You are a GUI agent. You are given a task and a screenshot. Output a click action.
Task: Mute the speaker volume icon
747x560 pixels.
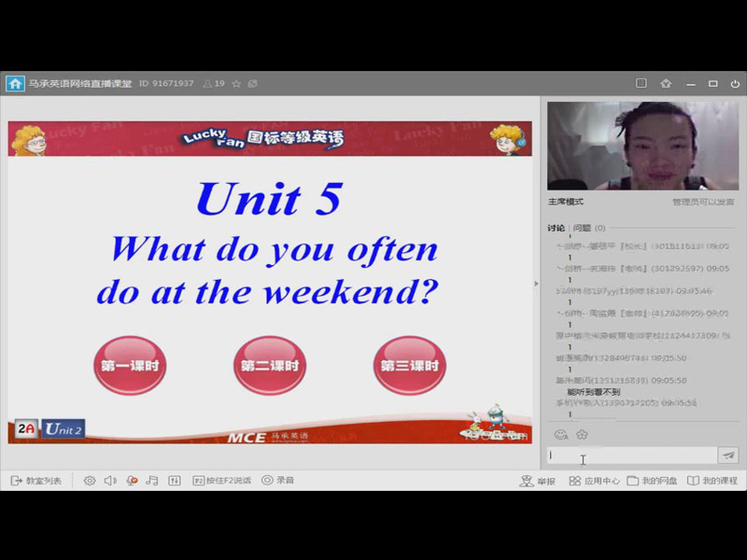[x=110, y=481]
